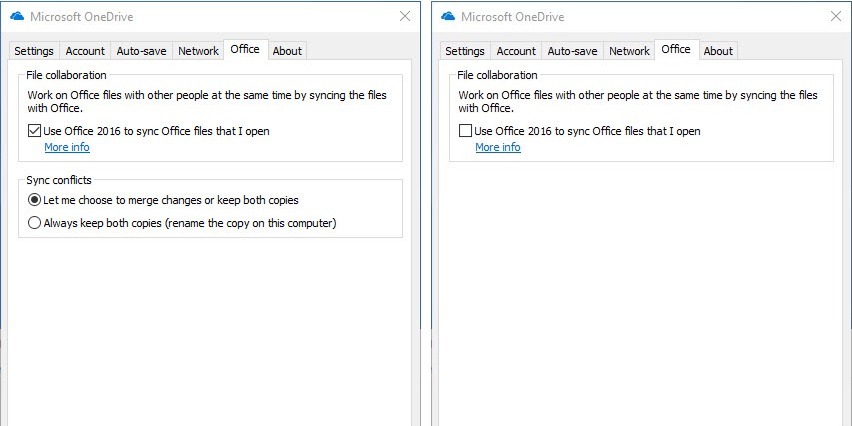Select Office tab in left OneDrive window

pyautogui.click(x=245, y=49)
